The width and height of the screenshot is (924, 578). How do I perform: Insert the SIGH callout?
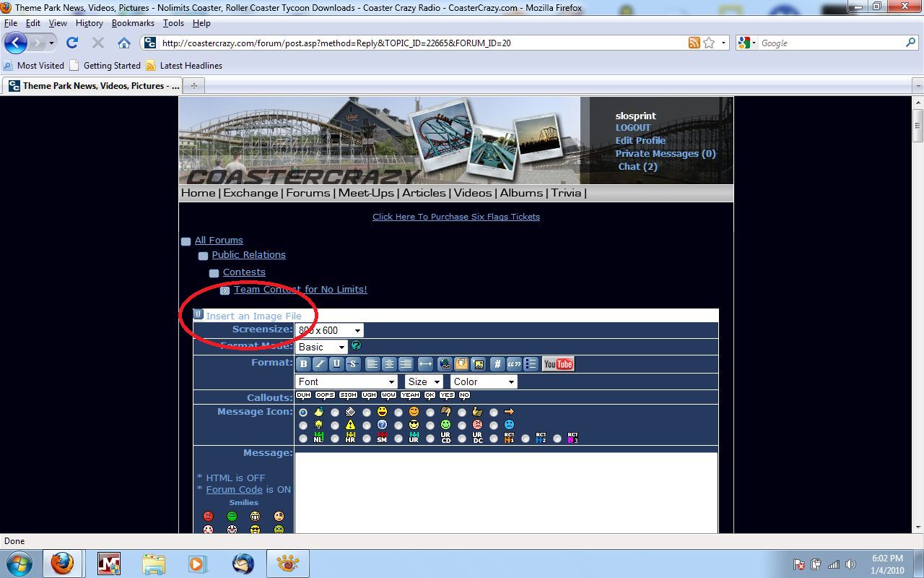pyautogui.click(x=348, y=395)
